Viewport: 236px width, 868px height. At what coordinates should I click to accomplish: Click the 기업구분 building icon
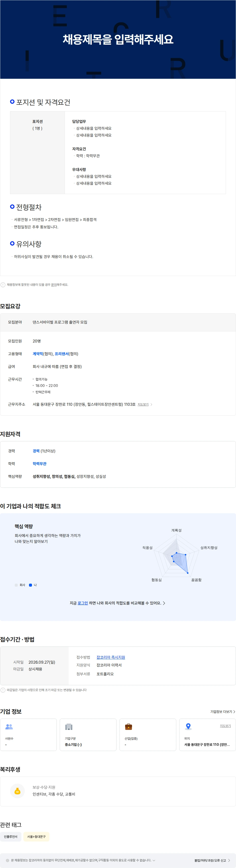tap(69, 727)
